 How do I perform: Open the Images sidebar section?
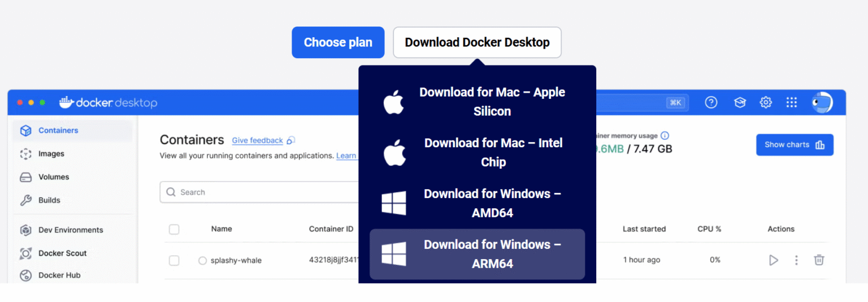[x=72, y=154]
